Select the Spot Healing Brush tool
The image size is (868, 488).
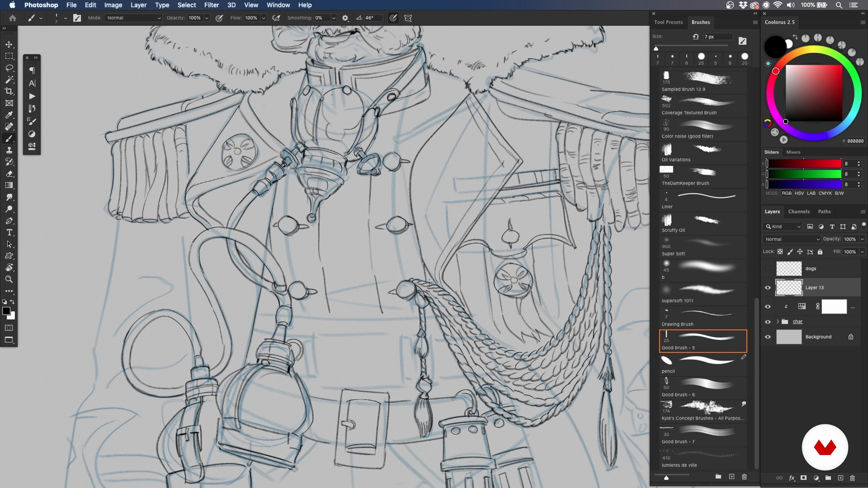[9, 127]
